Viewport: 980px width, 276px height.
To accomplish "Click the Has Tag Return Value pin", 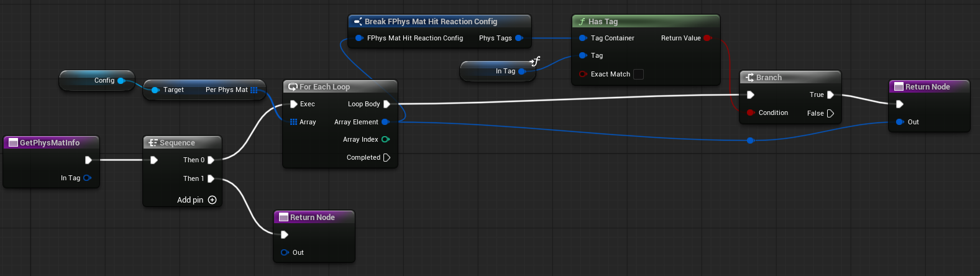I will coord(707,38).
